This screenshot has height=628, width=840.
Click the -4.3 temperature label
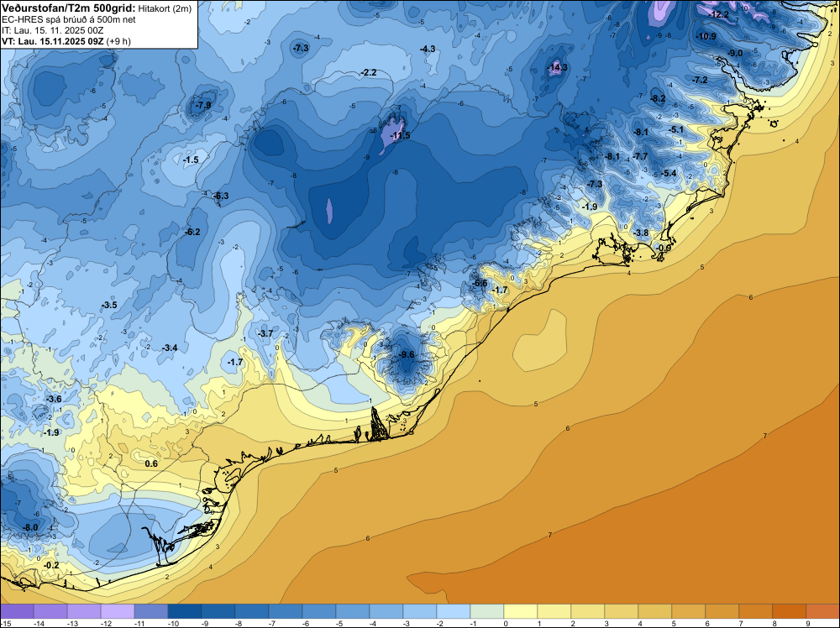coord(428,49)
